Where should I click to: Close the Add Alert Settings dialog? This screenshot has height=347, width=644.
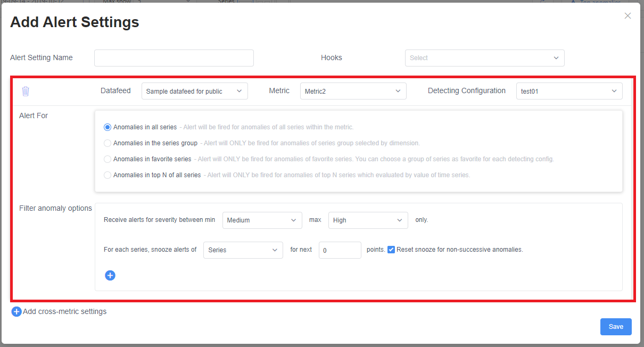point(628,15)
